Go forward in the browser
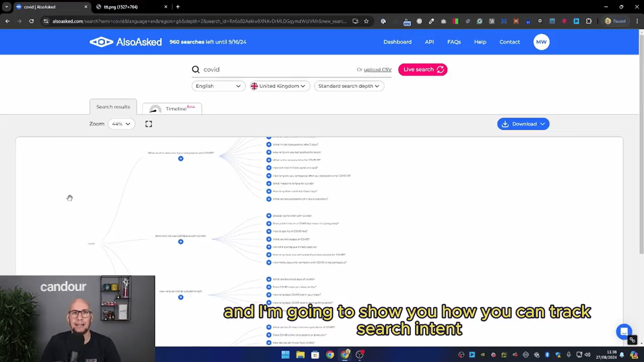This screenshot has height=362, width=644. tap(19, 21)
